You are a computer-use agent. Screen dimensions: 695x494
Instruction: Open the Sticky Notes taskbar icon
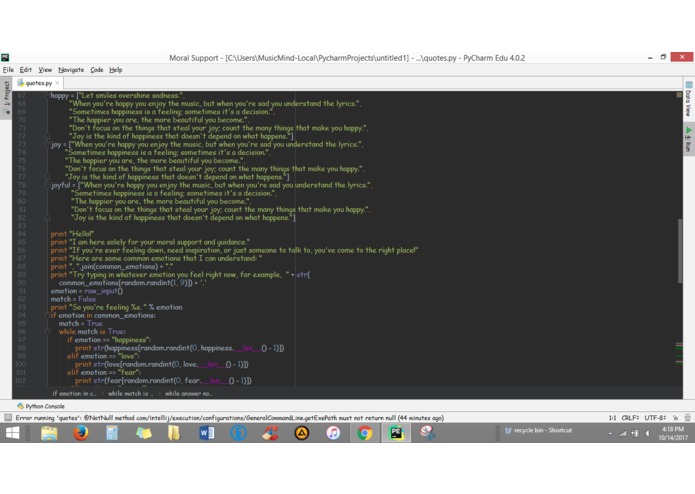click(143, 433)
